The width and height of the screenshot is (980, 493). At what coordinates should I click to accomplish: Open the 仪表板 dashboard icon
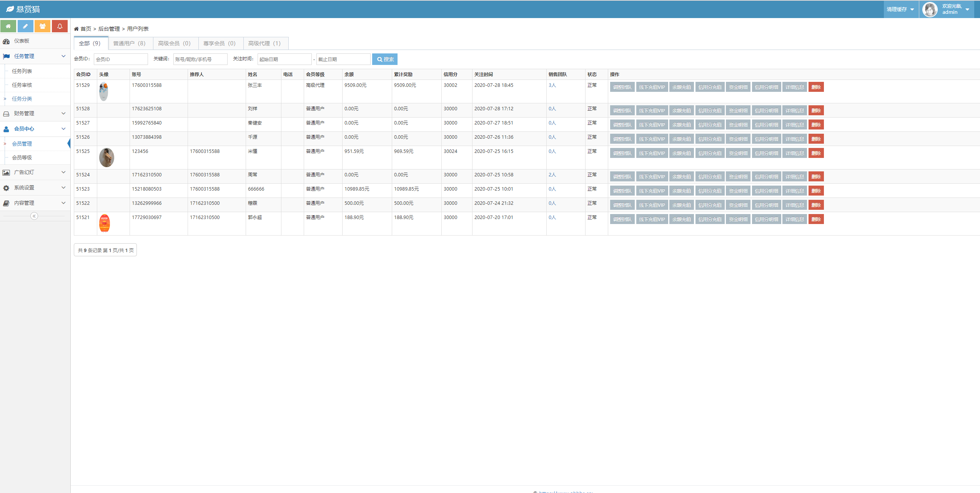pos(6,41)
